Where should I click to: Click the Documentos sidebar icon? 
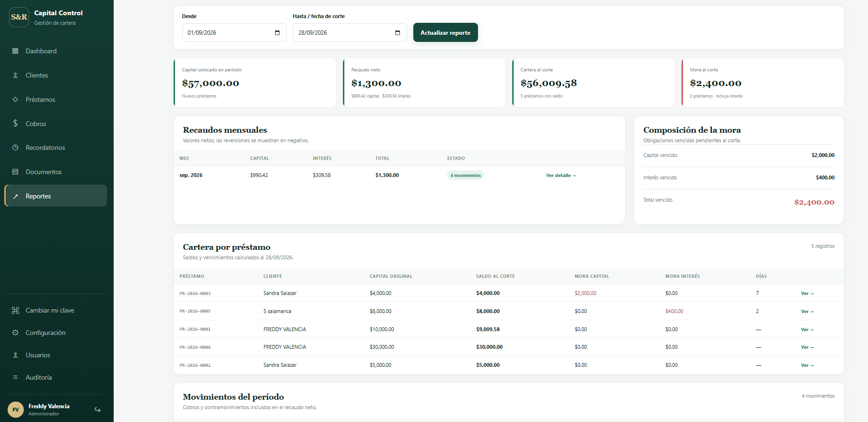(x=15, y=172)
